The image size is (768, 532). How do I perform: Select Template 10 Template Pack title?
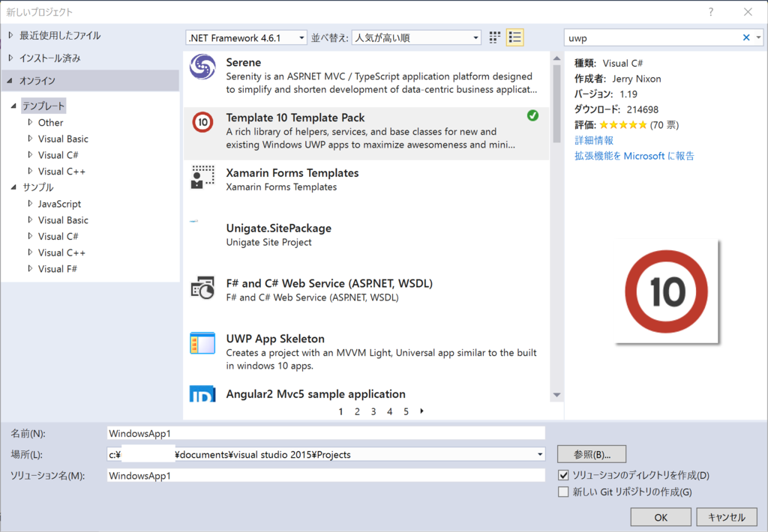coord(295,118)
